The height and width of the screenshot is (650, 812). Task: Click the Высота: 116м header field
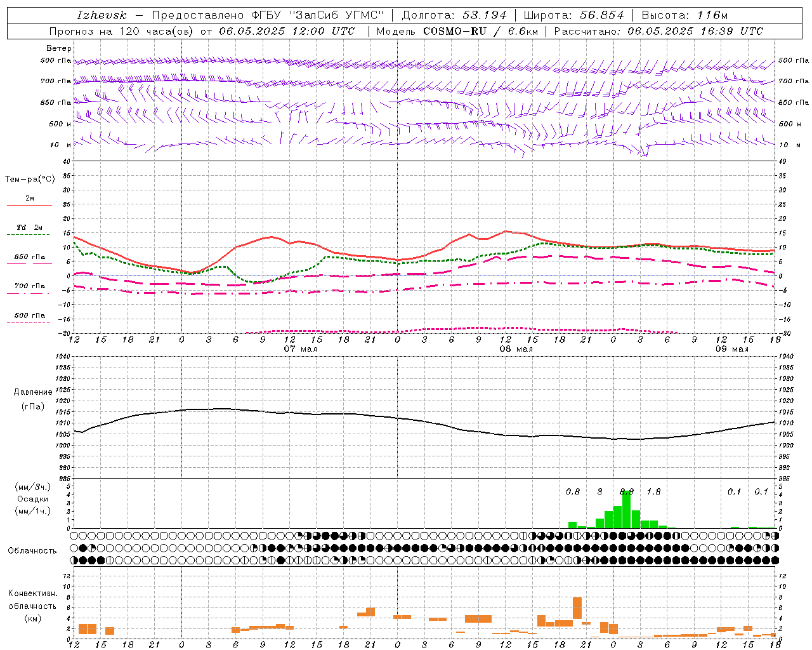684,15
